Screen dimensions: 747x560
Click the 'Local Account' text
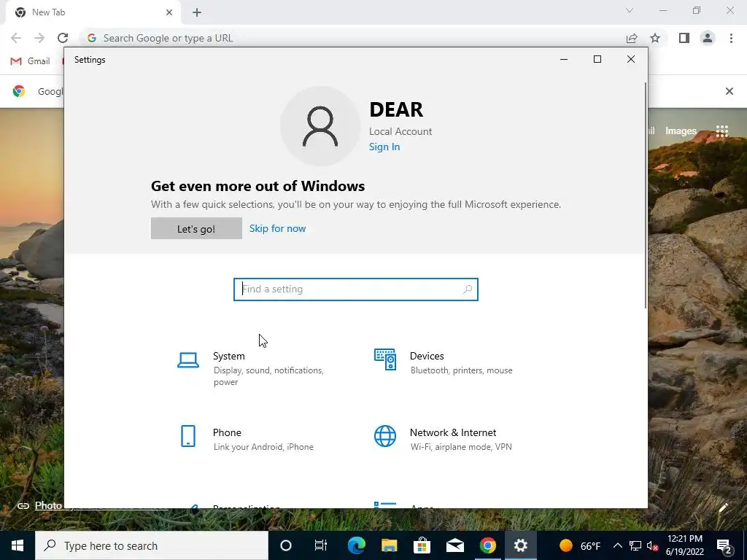point(400,131)
